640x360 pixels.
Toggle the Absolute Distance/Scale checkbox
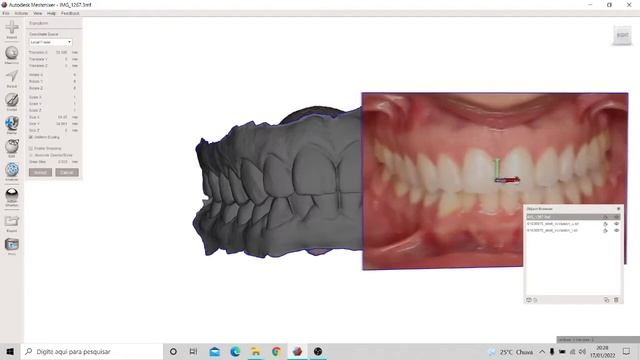pyautogui.click(x=31, y=156)
